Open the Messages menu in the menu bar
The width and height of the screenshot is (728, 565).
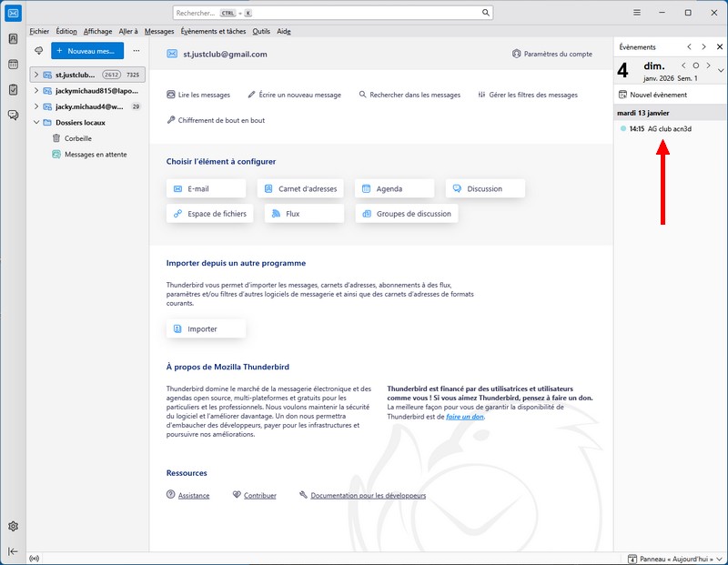(x=159, y=31)
